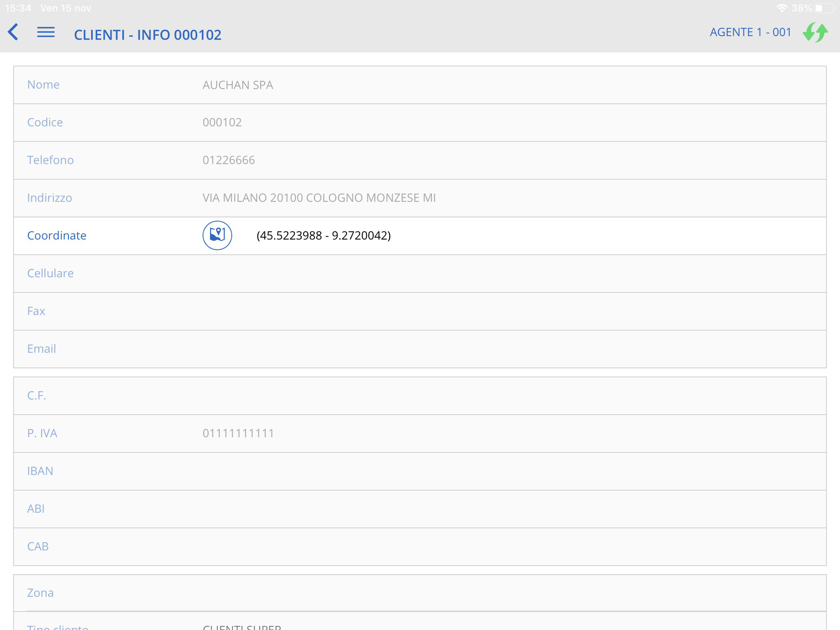Tap the battery status icon
Viewport: 840px width, 630px height.
click(x=825, y=8)
